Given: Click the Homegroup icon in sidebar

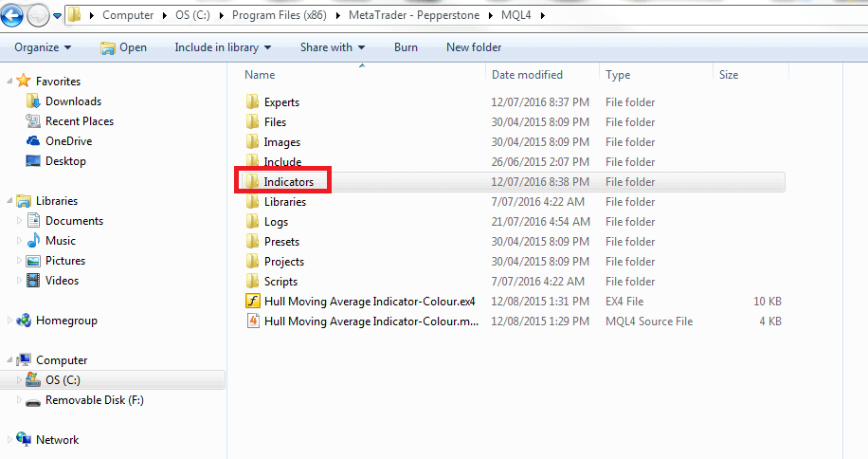Looking at the screenshot, I should click(24, 320).
